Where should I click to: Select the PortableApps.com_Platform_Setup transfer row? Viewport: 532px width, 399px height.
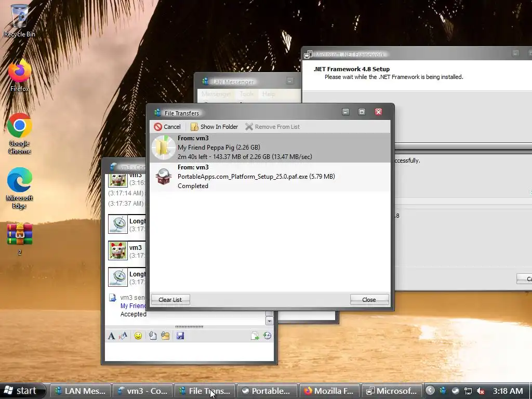pyautogui.click(x=270, y=177)
